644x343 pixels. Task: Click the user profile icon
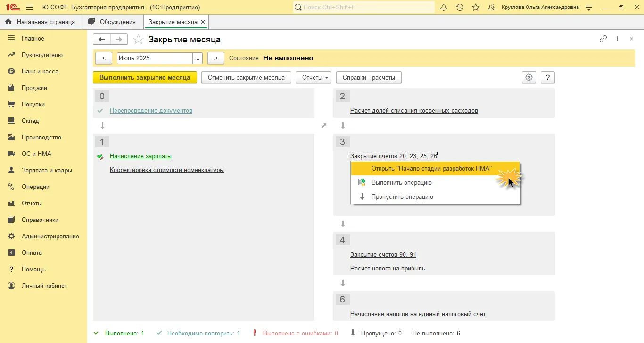pyautogui.click(x=492, y=8)
